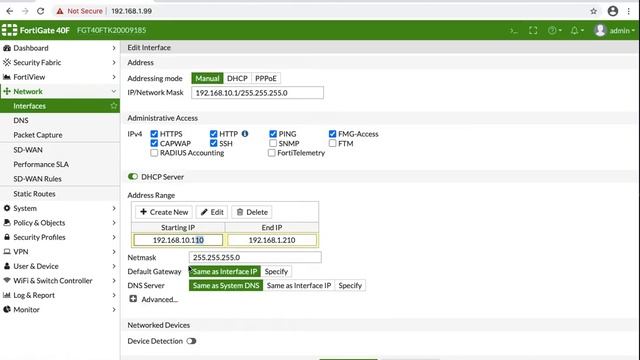
Task: Click the Network cross icon
Action: click(x=7, y=91)
